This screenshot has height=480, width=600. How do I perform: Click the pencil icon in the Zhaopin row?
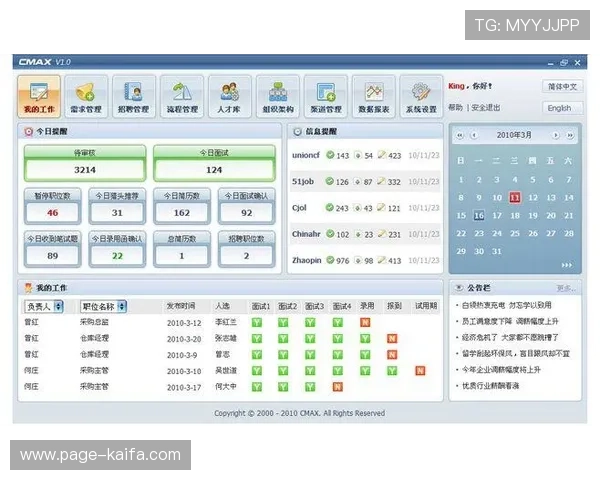tap(381, 260)
